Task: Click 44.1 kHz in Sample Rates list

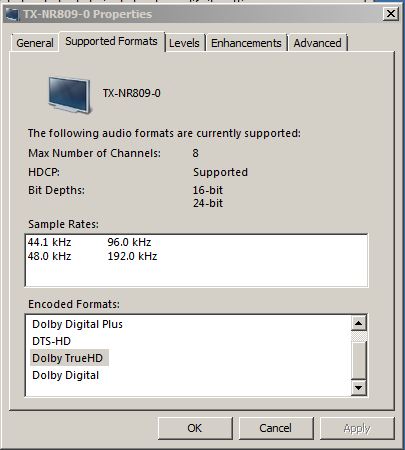Action: pos(49,242)
